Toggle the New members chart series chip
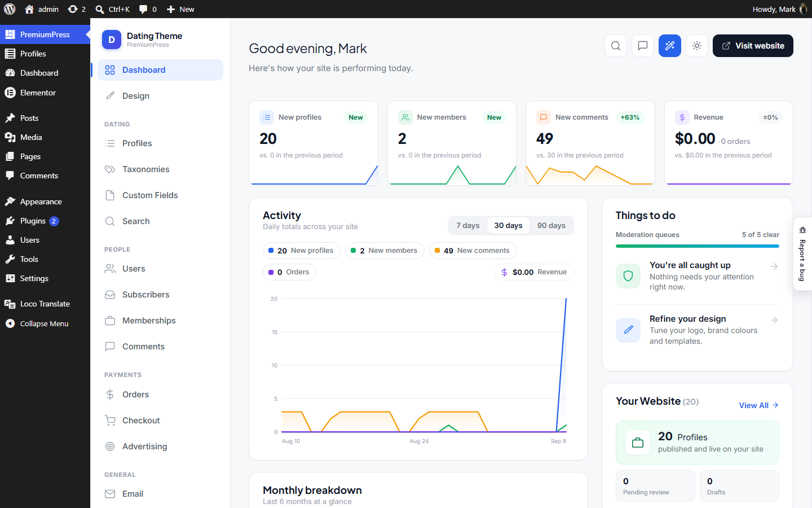 [384, 251]
